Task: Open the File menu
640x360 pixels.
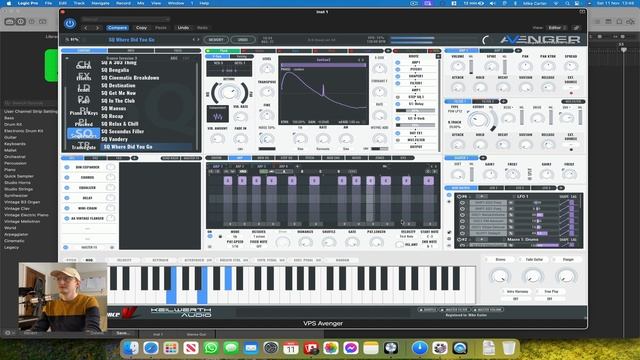Action: 48,3
